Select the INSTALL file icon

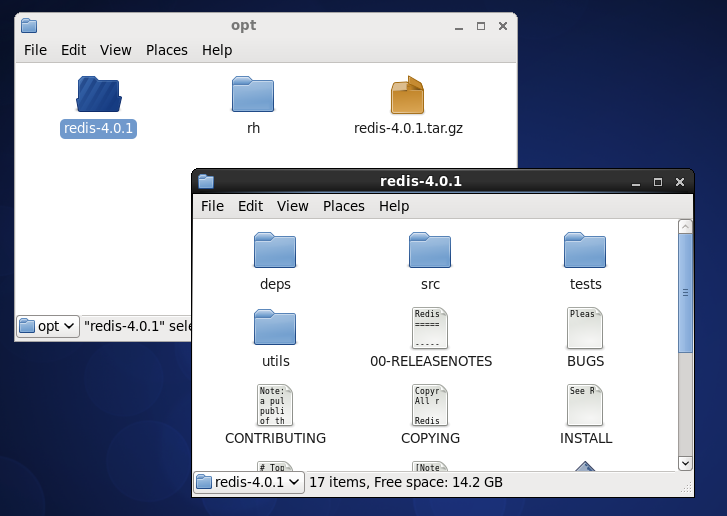point(585,405)
